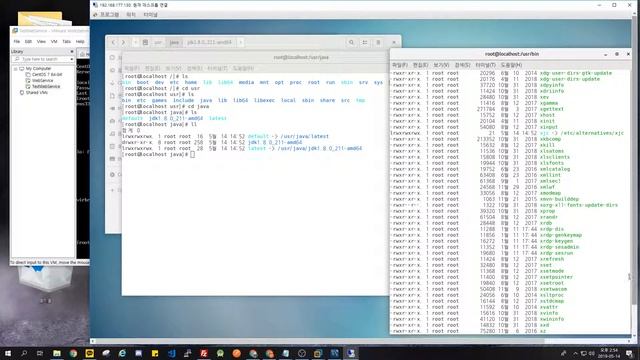The image size is (640, 360).
Task: Open the VM menu in VMware Workstation
Action: coord(54,42)
